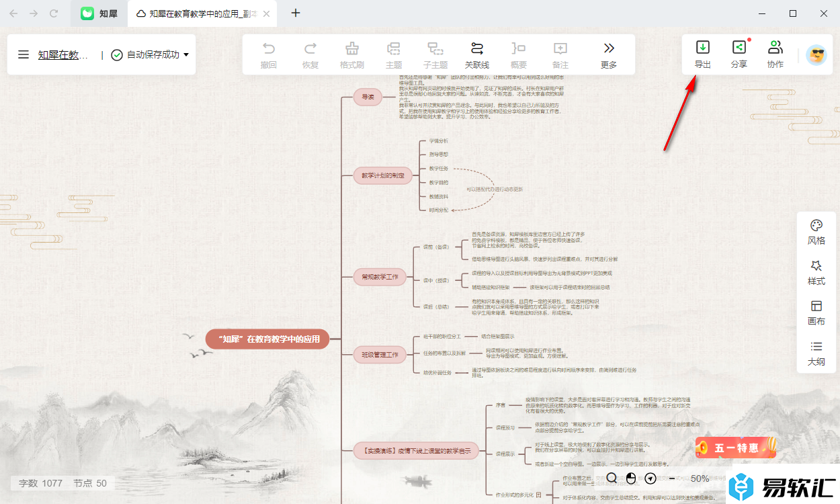Click the 课中（授课） subtopic
The height and width of the screenshot is (504, 840).
pyautogui.click(x=435, y=280)
